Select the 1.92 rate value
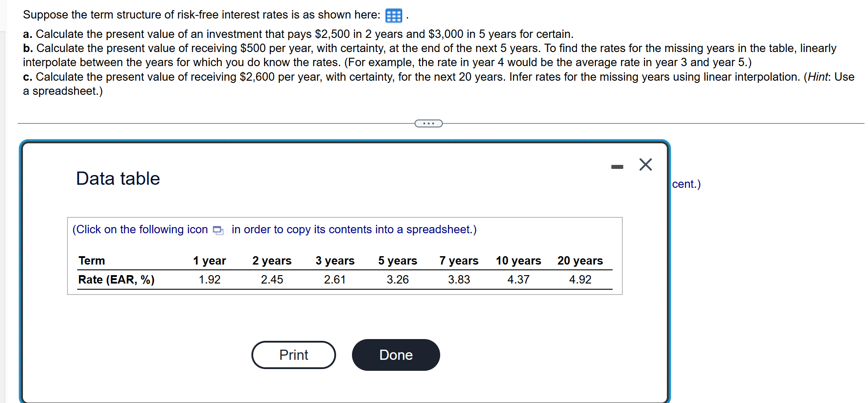Screen dimensions: 868x403 point(210,279)
